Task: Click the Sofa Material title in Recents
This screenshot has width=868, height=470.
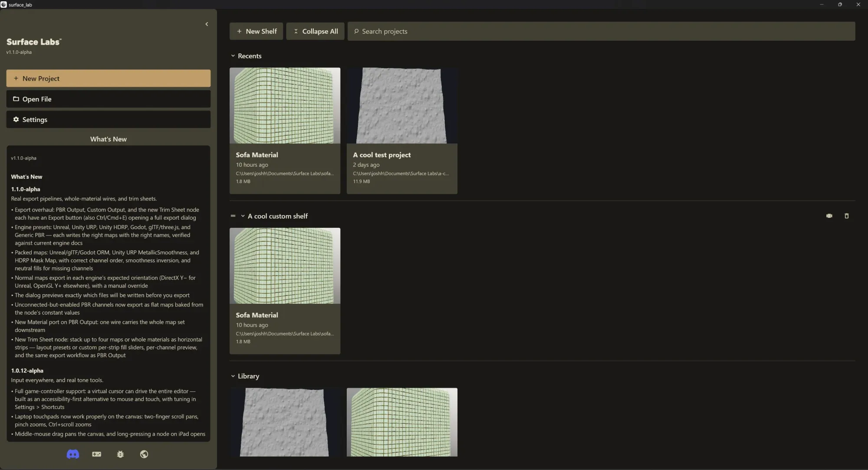Action: 257,155
